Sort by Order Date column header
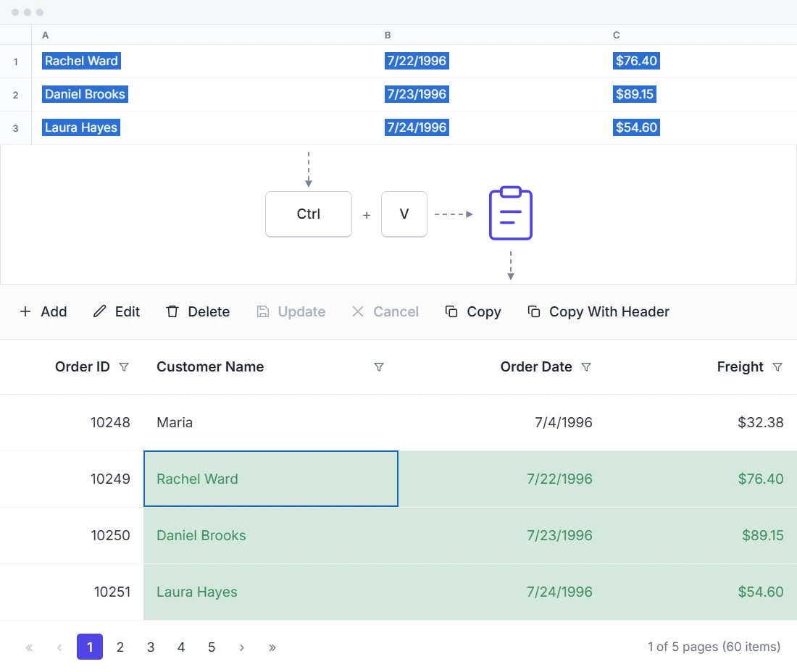This screenshot has height=672, width=797. [536, 366]
